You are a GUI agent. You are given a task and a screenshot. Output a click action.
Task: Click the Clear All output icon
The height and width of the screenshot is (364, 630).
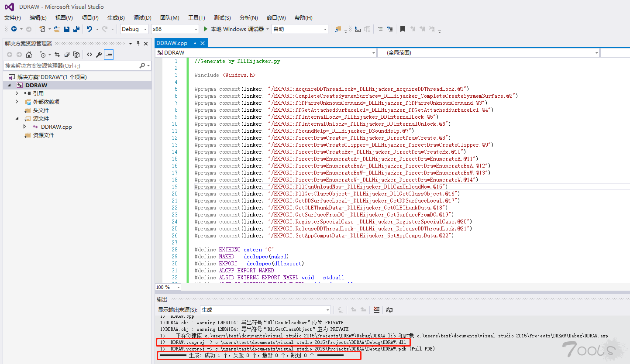[376, 310]
